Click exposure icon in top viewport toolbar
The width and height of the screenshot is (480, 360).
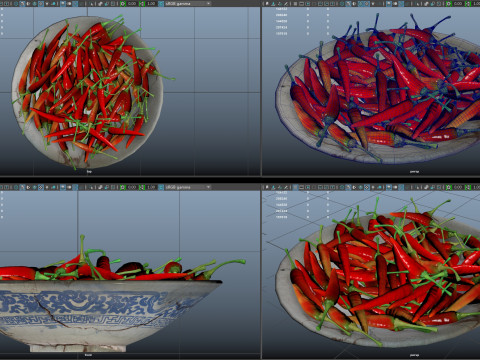click(123, 4)
